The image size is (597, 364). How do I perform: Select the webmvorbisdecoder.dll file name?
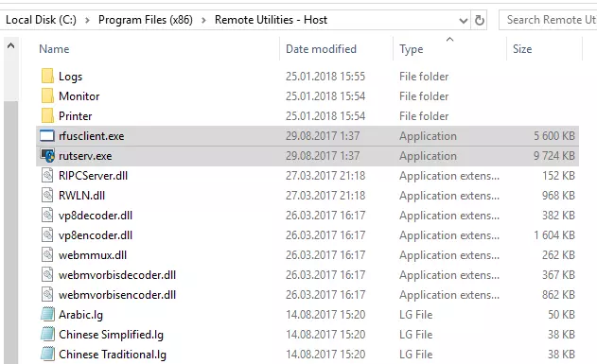point(117,275)
